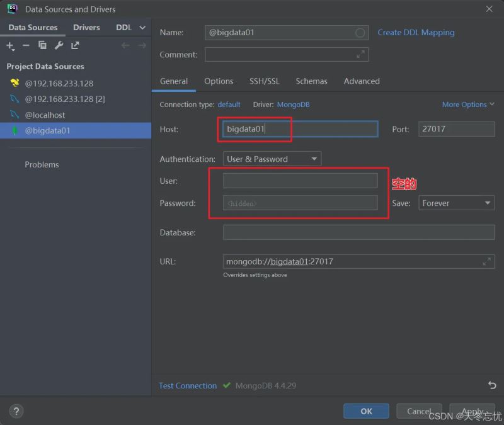
Task: Go back with left arrow icon
Action: click(125, 45)
